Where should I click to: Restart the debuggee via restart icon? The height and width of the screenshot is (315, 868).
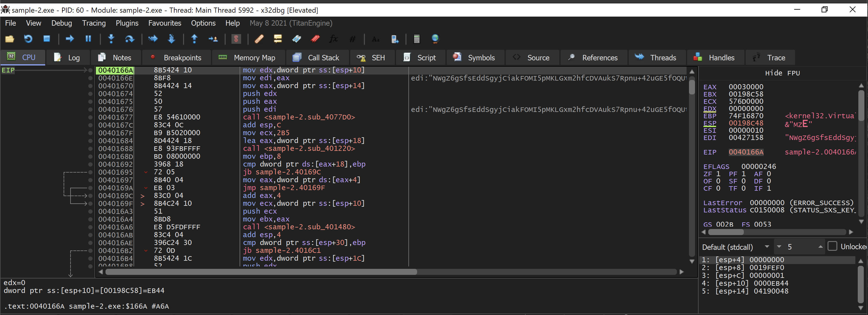pyautogui.click(x=28, y=39)
